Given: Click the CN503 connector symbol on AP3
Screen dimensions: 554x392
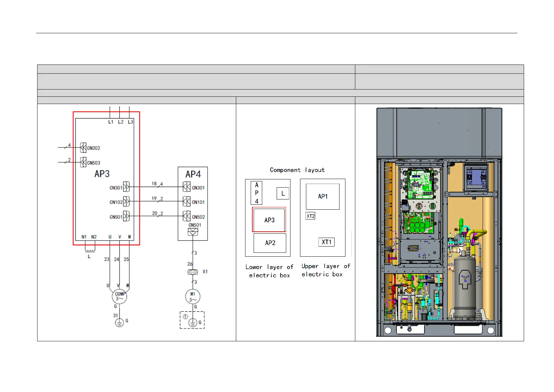Looking at the screenshot, I should coord(83,162).
